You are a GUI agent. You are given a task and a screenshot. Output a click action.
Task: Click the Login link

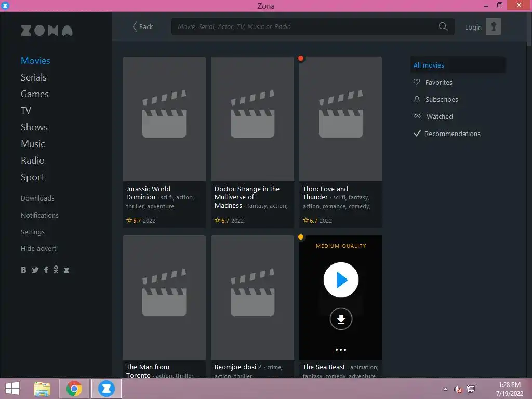(473, 27)
